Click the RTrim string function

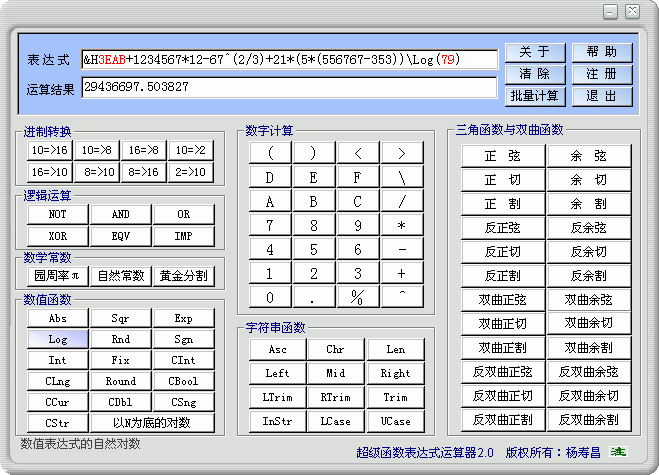click(x=336, y=397)
